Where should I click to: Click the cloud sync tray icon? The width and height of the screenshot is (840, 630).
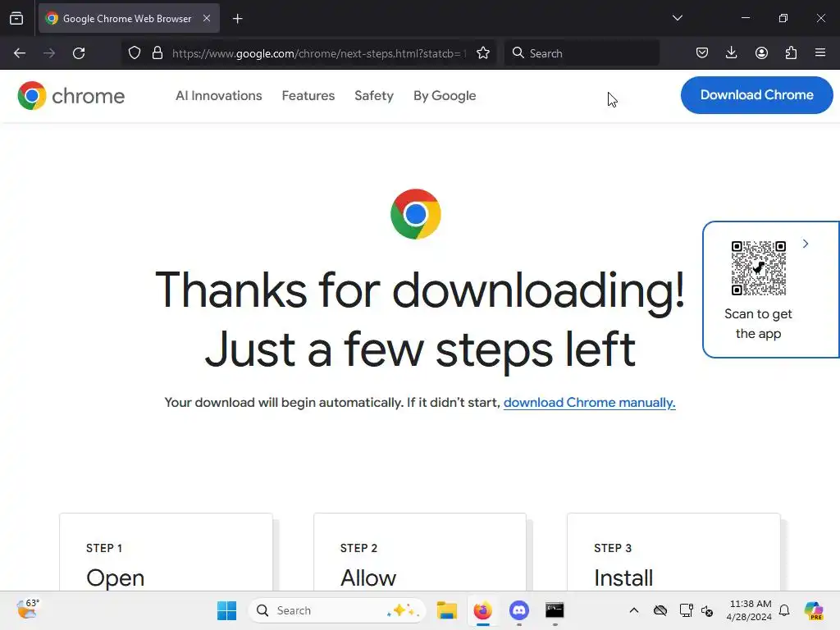[660, 610]
